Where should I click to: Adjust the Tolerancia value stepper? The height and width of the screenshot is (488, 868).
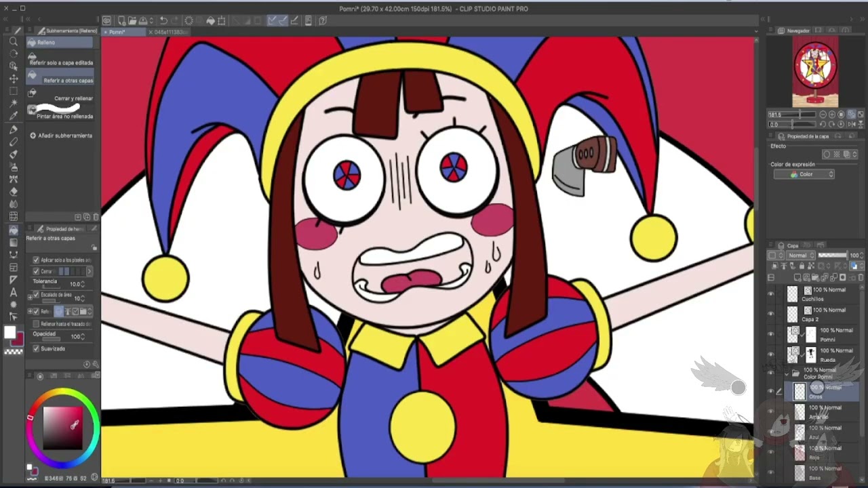83,284
